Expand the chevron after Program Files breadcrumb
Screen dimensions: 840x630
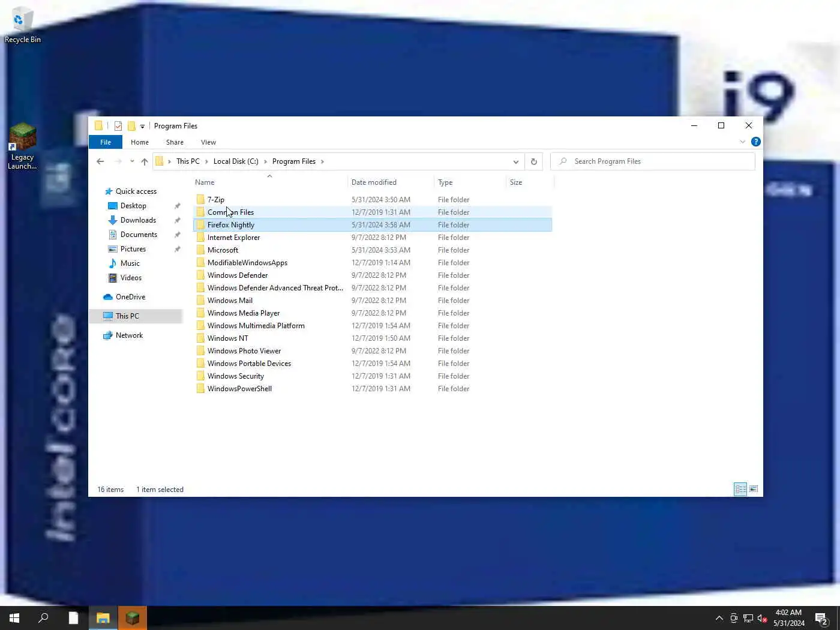[x=322, y=161]
